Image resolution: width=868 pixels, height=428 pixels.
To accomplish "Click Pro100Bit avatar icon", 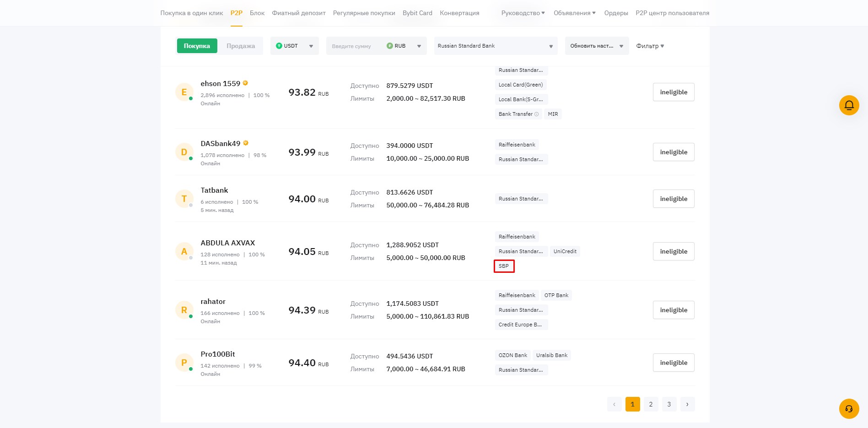I will click(184, 363).
